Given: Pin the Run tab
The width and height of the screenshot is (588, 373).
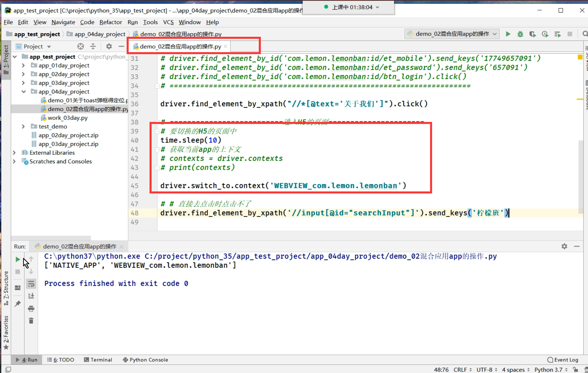Looking at the screenshot, I should [x=18, y=303].
